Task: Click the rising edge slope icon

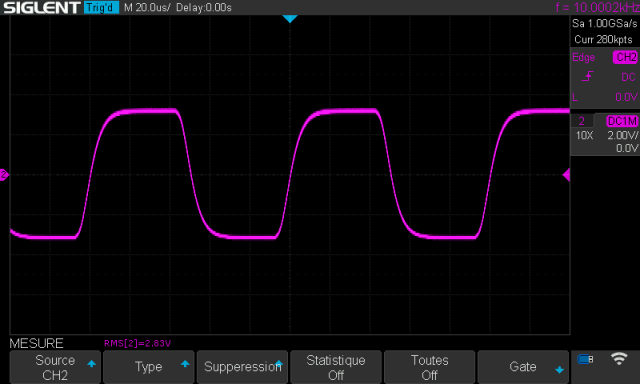Action: (587, 77)
